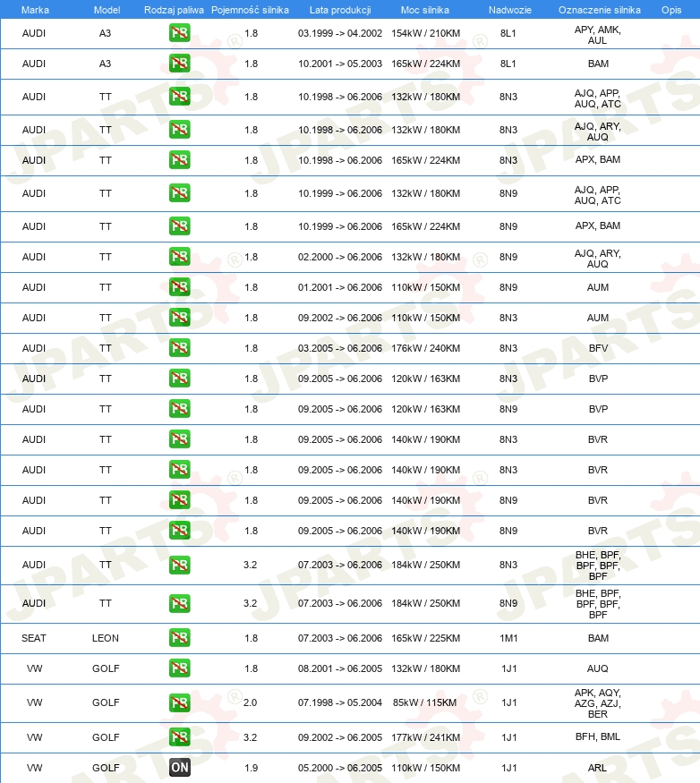Viewport: 700px width, 783px height.
Task: Click the petrol icon in the TT 8N9 BVP row
Action: pyautogui.click(x=179, y=409)
